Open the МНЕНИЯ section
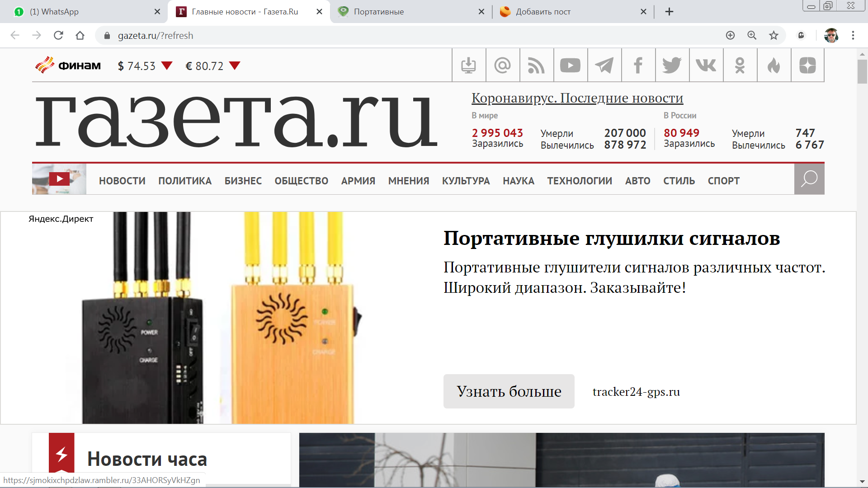Image resolution: width=868 pixels, height=488 pixels. pos(409,181)
